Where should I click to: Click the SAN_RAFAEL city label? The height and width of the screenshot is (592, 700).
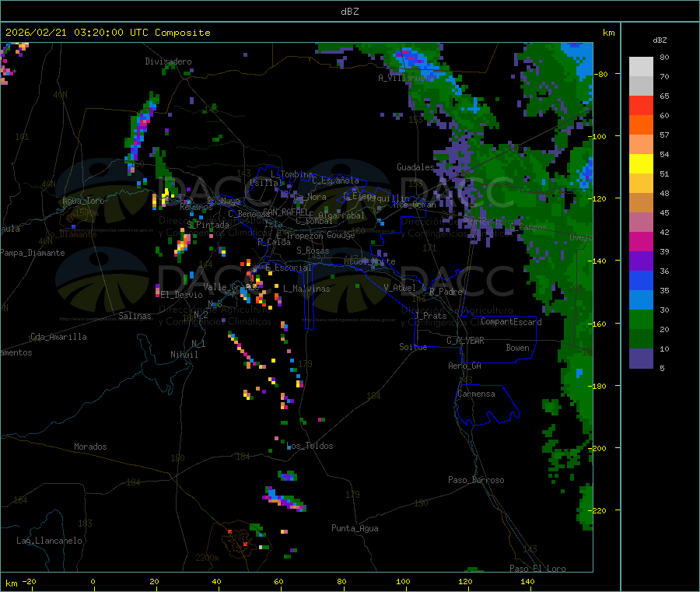pyautogui.click(x=285, y=212)
